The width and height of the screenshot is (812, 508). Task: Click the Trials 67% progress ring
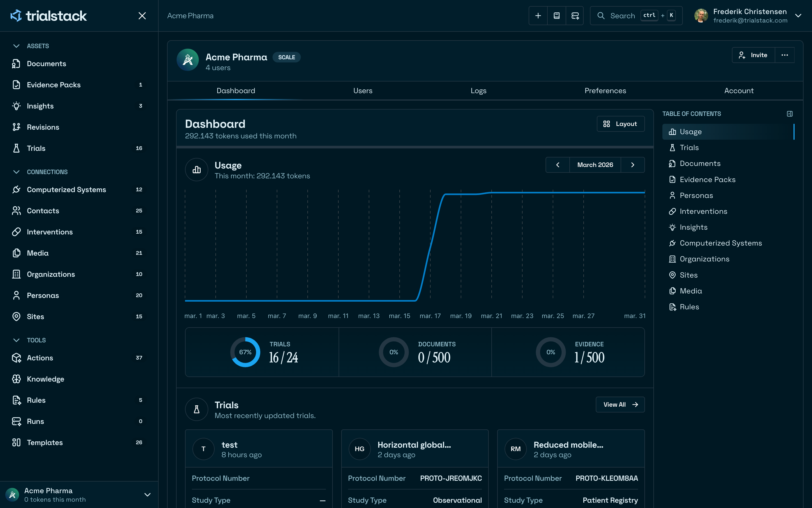click(x=245, y=352)
